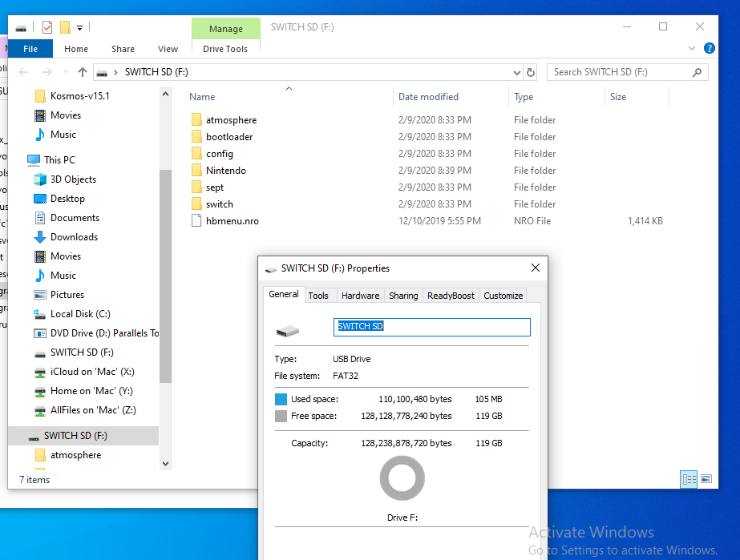Close the SWITCH SD Properties dialog
The image size is (740, 560).
[536, 268]
